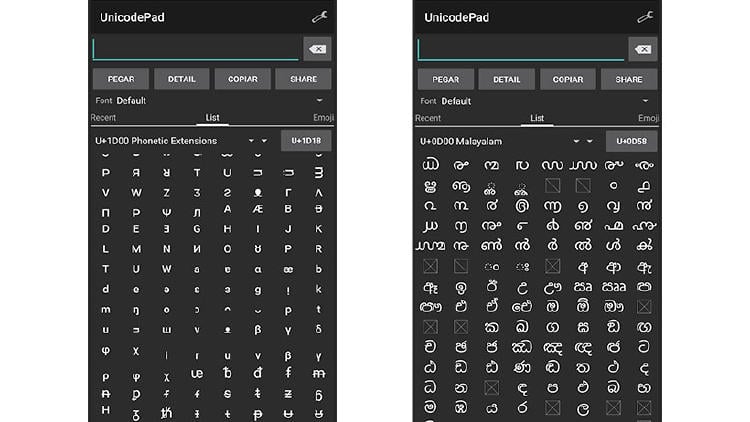Switch to Recent tab on left screen
This screenshot has height=422, width=750.
pos(104,118)
